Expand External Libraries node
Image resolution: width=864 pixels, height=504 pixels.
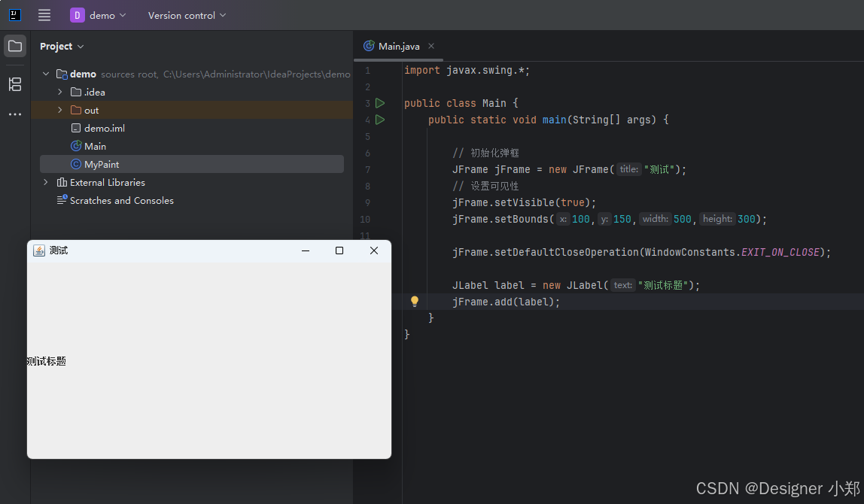click(x=46, y=182)
